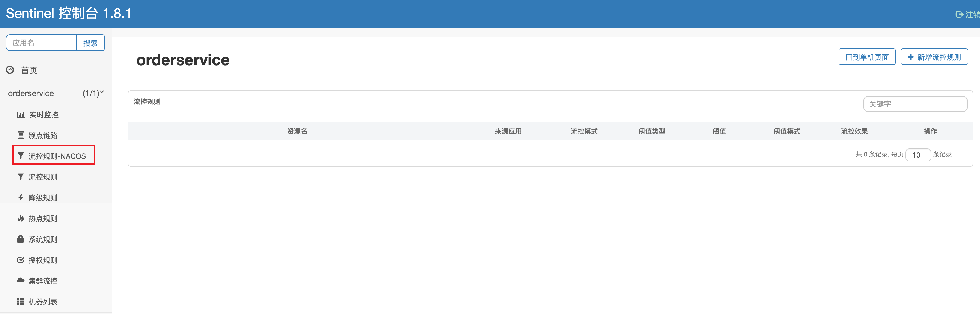
Task: Click the lock icon for 系统规则
Action: pyautogui.click(x=21, y=239)
